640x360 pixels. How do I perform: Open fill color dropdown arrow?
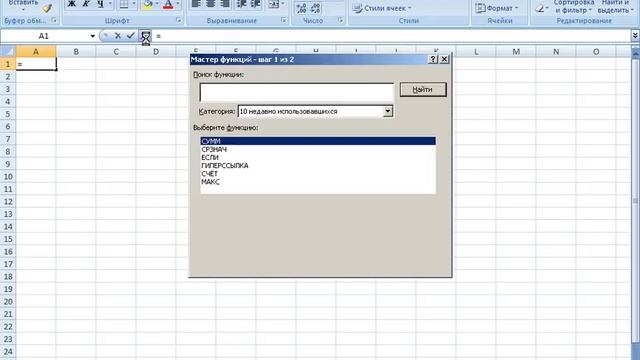(x=157, y=4)
